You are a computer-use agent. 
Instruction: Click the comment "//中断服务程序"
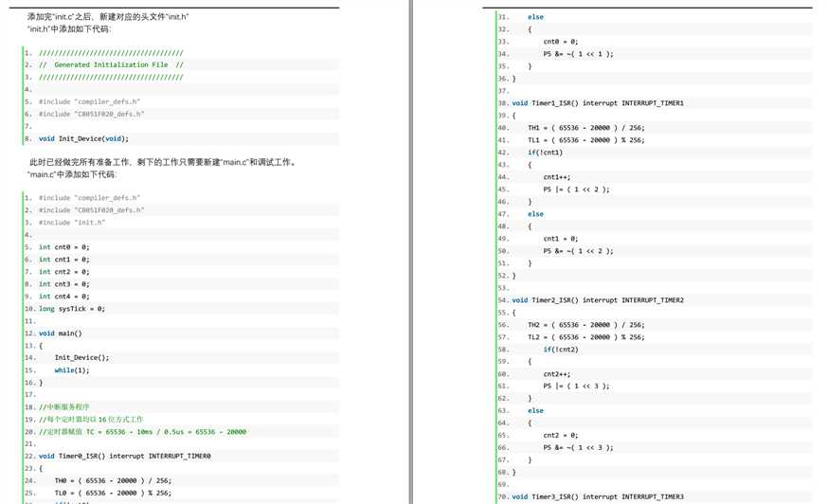63,407
